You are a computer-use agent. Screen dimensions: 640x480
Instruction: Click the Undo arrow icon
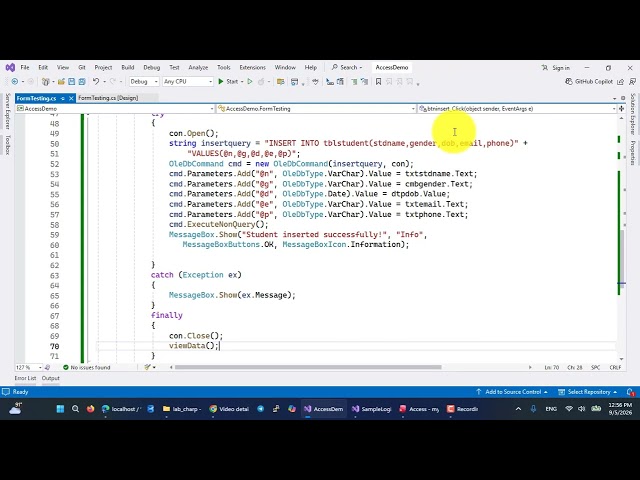click(x=96, y=82)
